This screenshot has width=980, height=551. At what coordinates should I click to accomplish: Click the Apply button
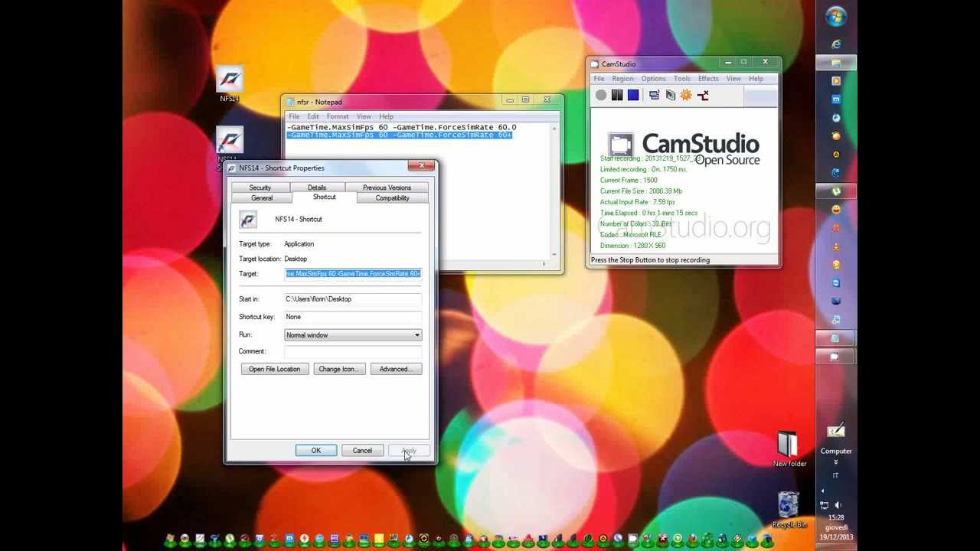[x=409, y=451]
